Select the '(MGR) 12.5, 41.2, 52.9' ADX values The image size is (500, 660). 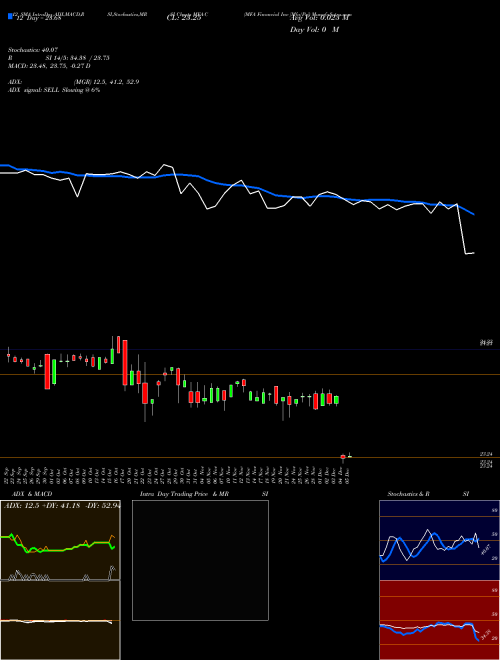pyautogui.click(x=106, y=82)
